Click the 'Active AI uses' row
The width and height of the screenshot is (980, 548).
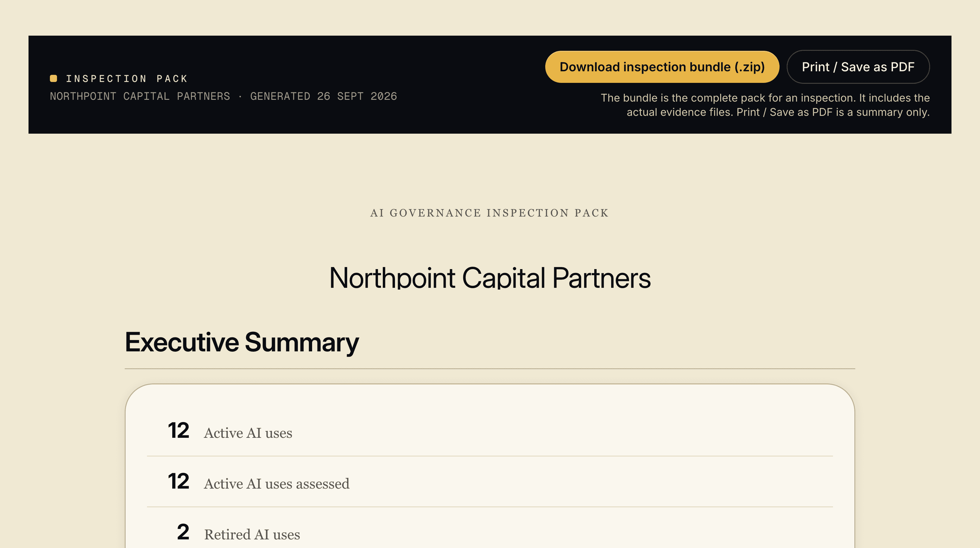(x=490, y=431)
